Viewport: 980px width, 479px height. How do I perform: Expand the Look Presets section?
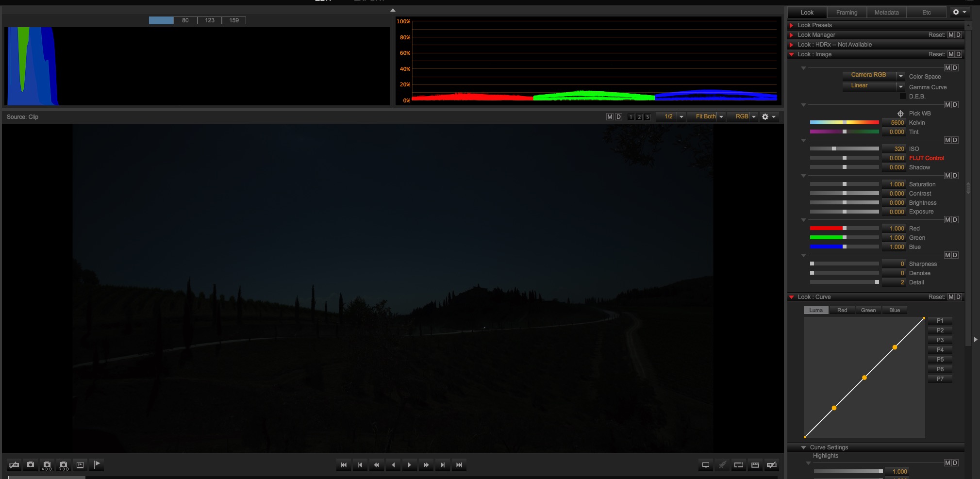tap(792, 25)
